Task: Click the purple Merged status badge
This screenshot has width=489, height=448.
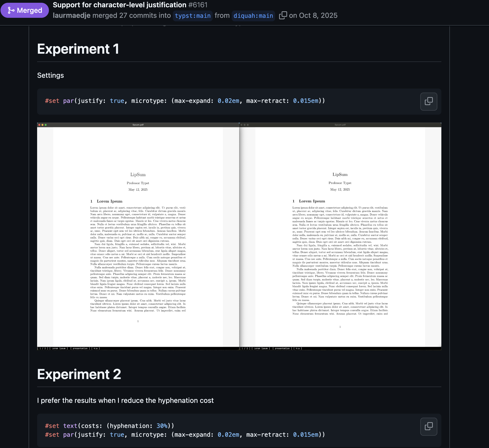Action: (x=25, y=10)
